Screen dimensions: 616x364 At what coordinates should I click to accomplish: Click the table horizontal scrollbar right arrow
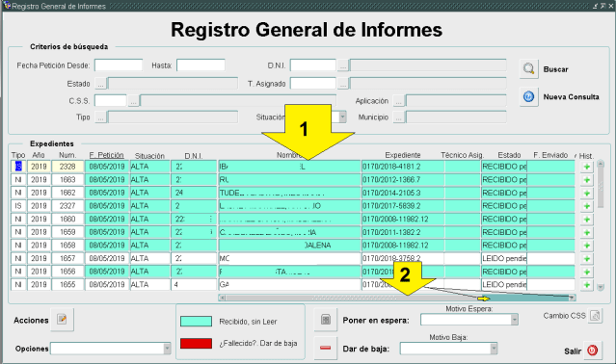tap(572, 299)
